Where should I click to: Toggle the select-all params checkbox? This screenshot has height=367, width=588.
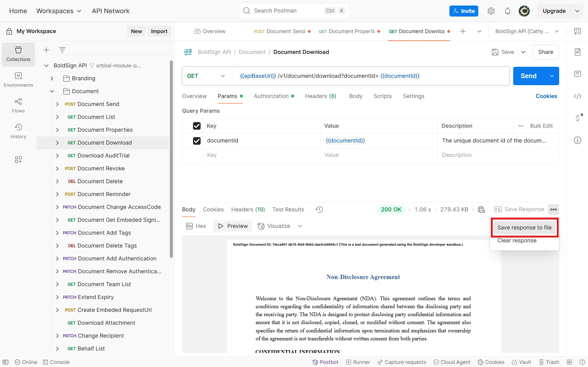pyautogui.click(x=197, y=126)
